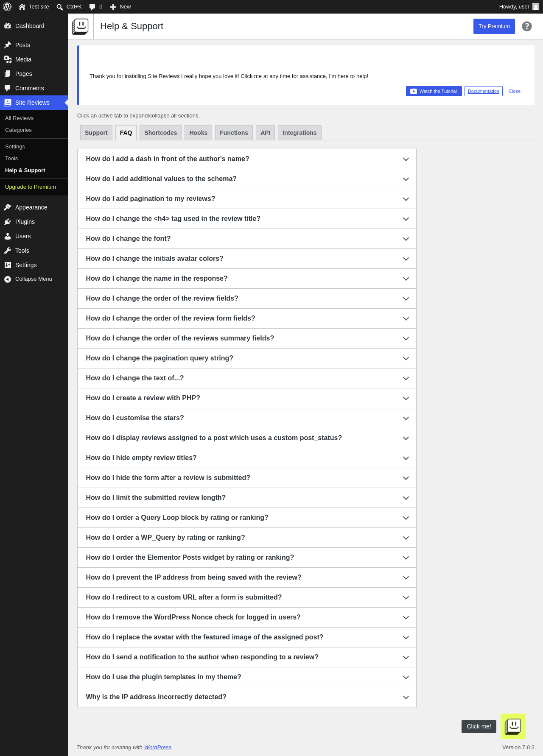Image resolution: width=543 pixels, height=756 pixels.
Task: Go to the API tab
Action: (x=266, y=133)
